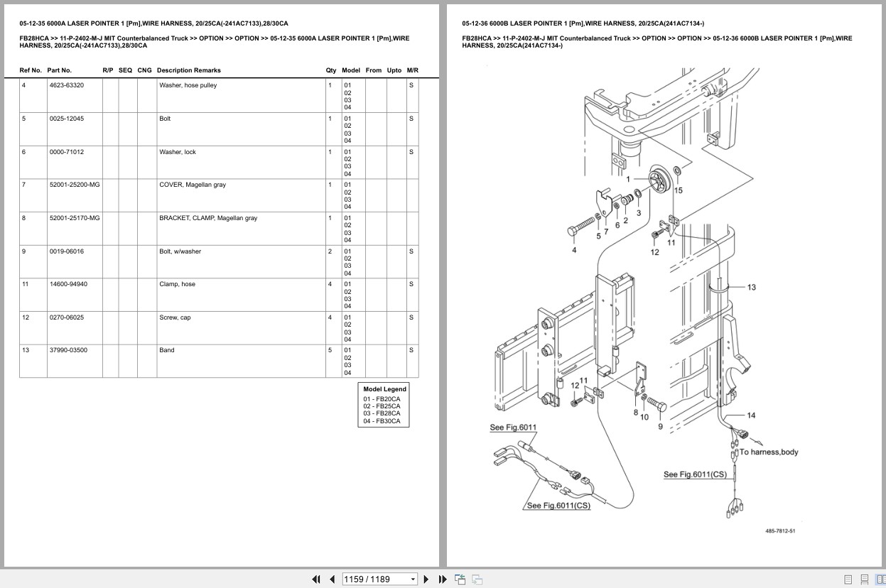Switch to continuous page view
This screenshot has width=886, height=588.
tap(864, 579)
